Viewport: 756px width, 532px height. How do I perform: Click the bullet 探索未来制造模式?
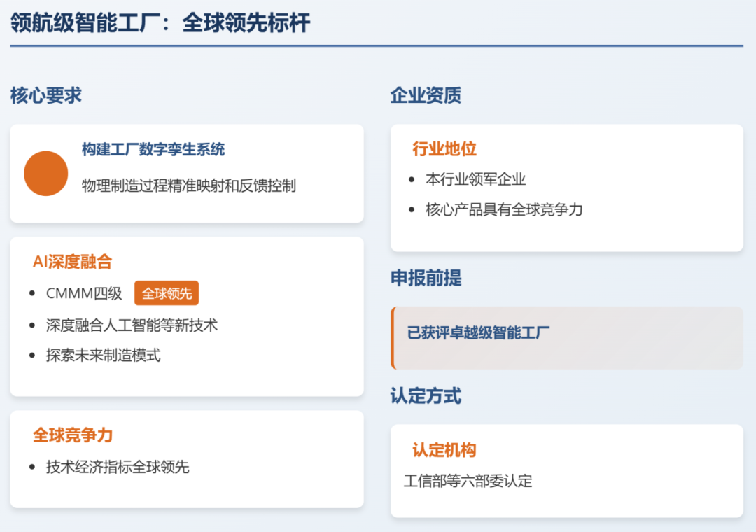103,356
